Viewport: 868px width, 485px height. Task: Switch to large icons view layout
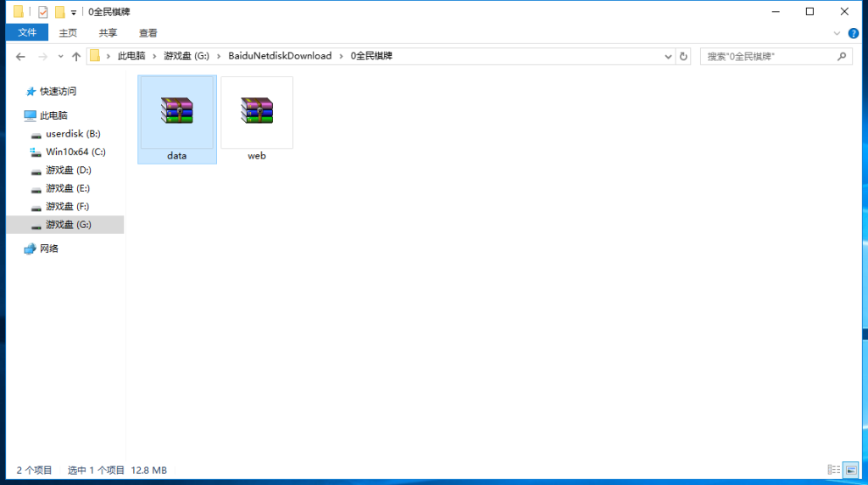851,470
